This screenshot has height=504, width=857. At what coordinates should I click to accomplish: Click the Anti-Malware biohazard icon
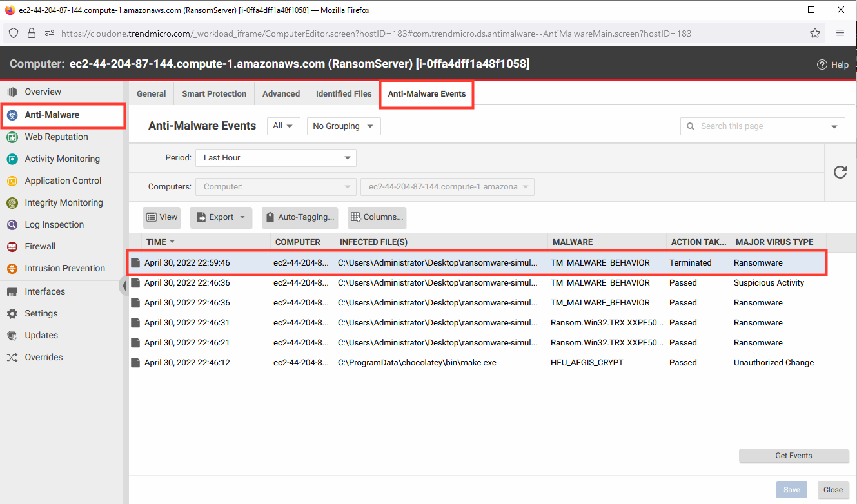click(x=12, y=115)
